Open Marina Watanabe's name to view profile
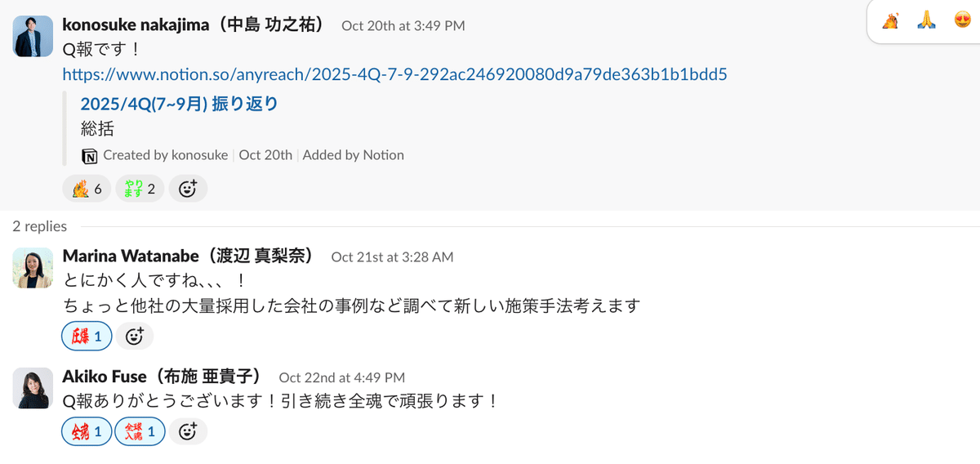The width and height of the screenshot is (980, 464). [x=188, y=257]
